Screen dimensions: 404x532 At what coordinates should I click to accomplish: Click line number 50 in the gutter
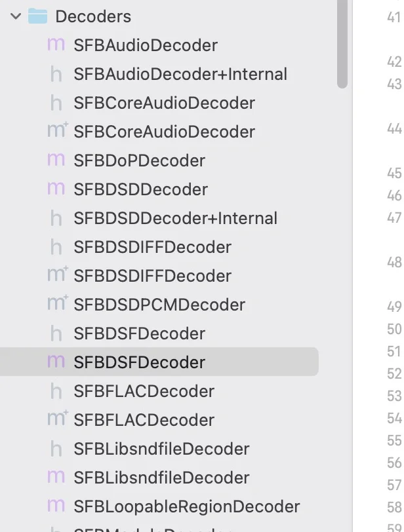click(394, 329)
